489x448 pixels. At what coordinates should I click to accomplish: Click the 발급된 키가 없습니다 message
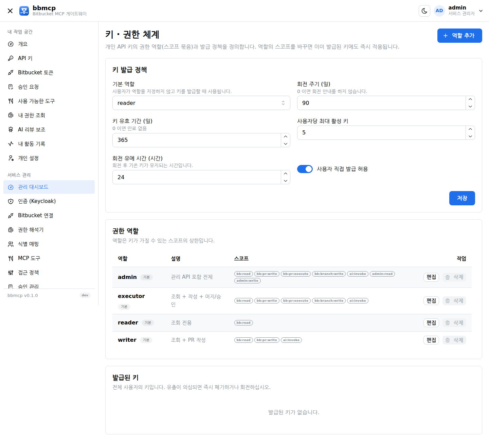pos(294,412)
